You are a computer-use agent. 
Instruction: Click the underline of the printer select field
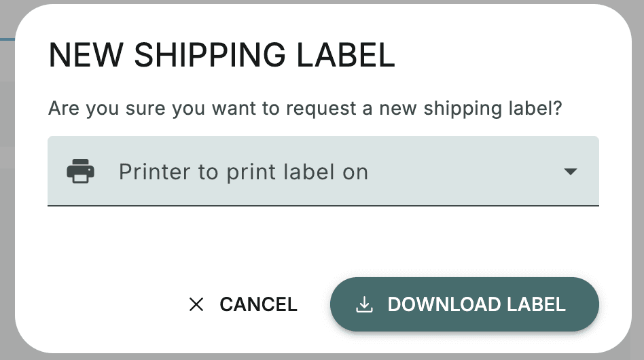[x=323, y=204]
